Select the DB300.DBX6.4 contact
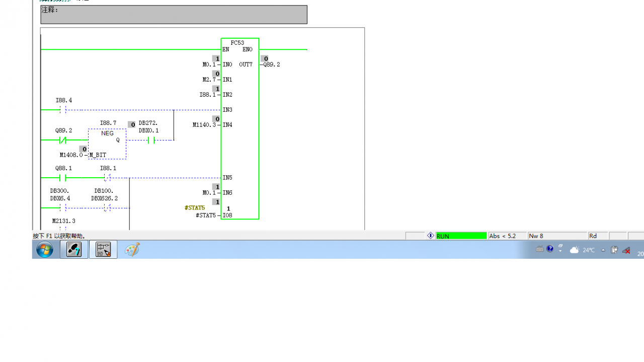Viewport: 644px width, 362px height. point(63,208)
